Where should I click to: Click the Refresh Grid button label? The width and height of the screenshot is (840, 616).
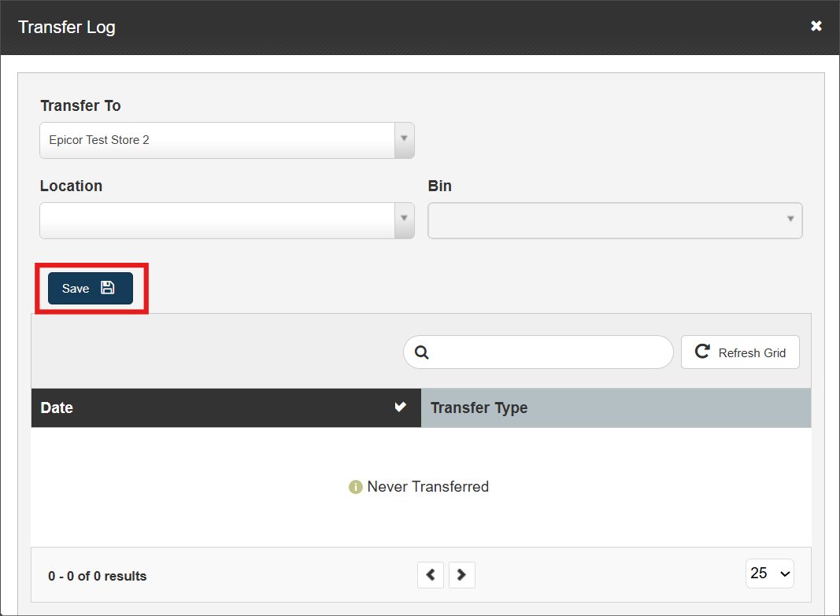752,352
